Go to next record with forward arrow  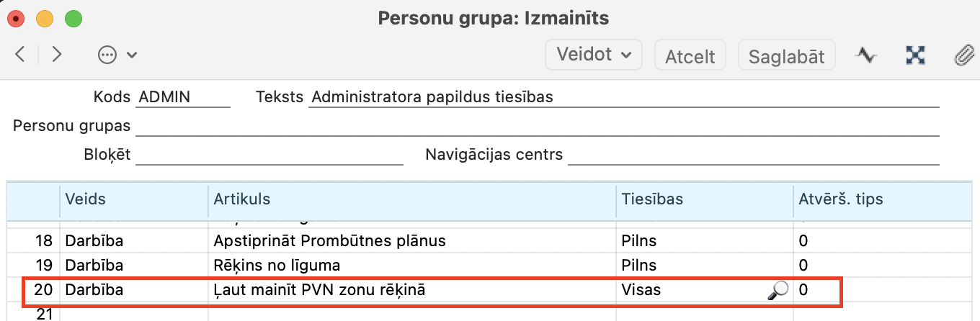pos(57,55)
